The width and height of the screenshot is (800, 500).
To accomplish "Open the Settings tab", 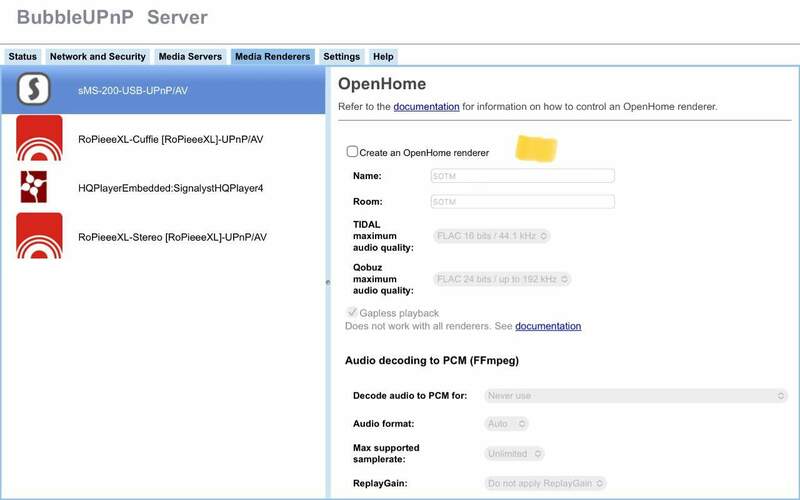I will [x=341, y=57].
